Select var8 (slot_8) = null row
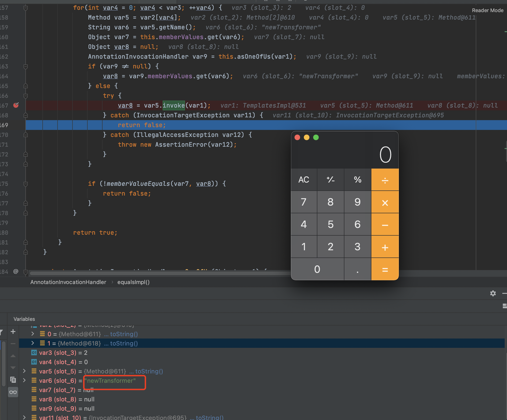 tap(262, 399)
